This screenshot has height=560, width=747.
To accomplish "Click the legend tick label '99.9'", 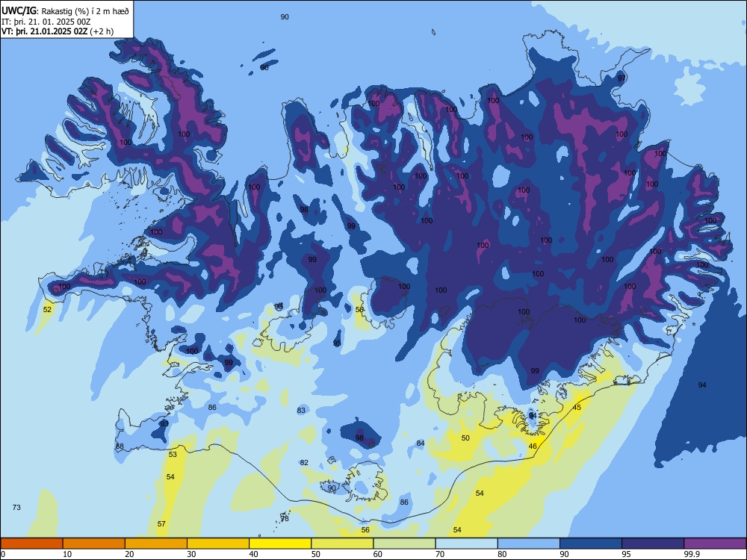I will [692, 554].
